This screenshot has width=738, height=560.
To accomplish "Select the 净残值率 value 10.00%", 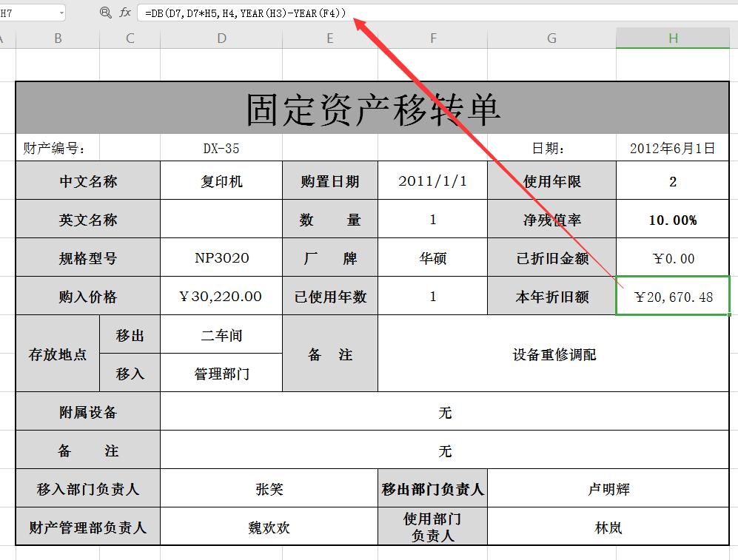I will (x=672, y=219).
